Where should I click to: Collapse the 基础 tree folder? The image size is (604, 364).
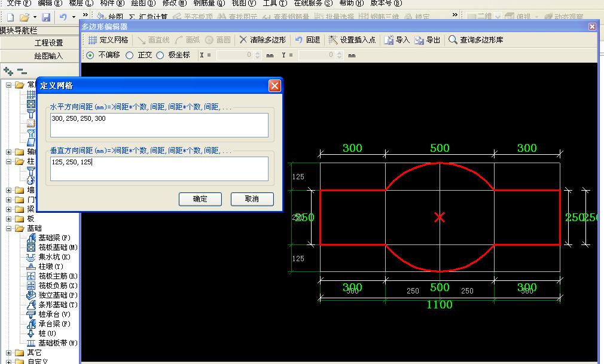click(10, 228)
